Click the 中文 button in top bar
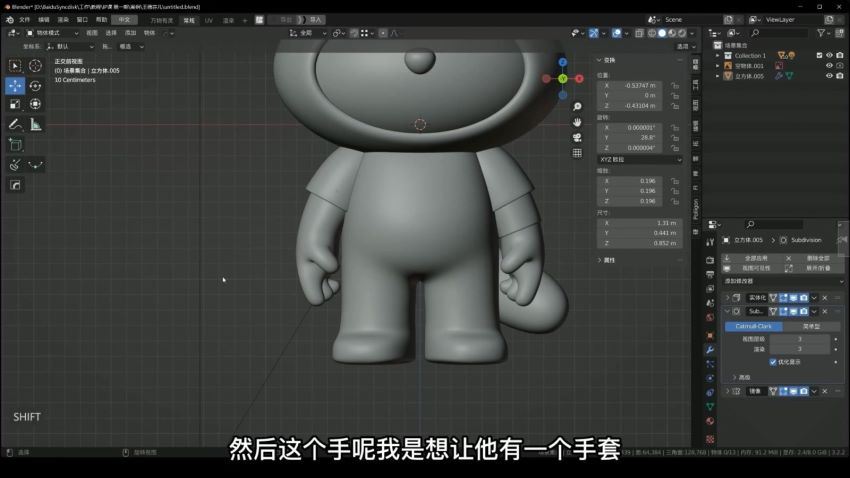The image size is (850, 478). pyautogui.click(x=124, y=20)
